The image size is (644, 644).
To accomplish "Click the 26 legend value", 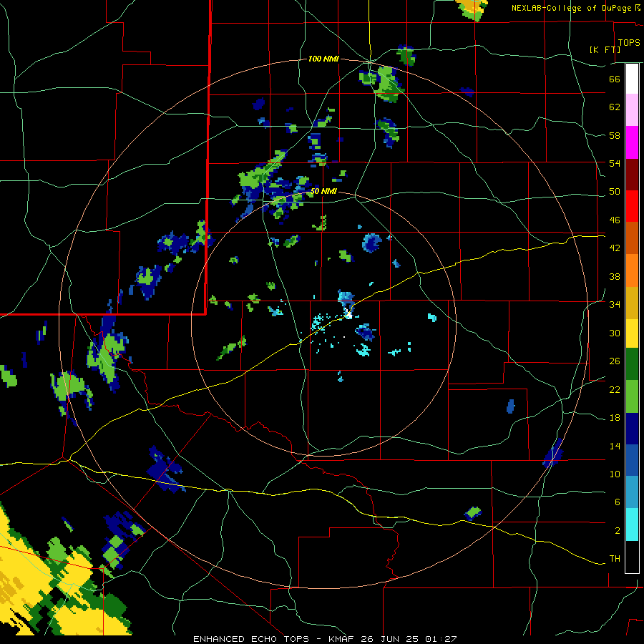I will [615, 361].
